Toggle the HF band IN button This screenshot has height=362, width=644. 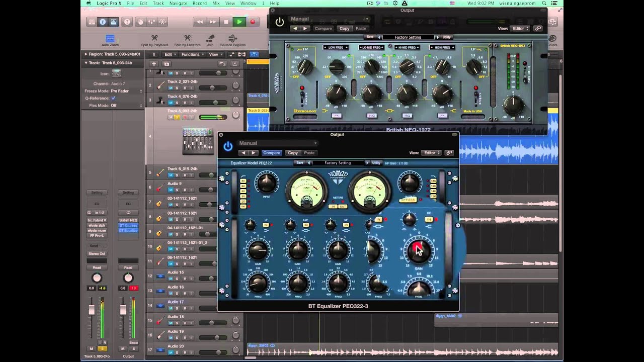click(x=429, y=220)
